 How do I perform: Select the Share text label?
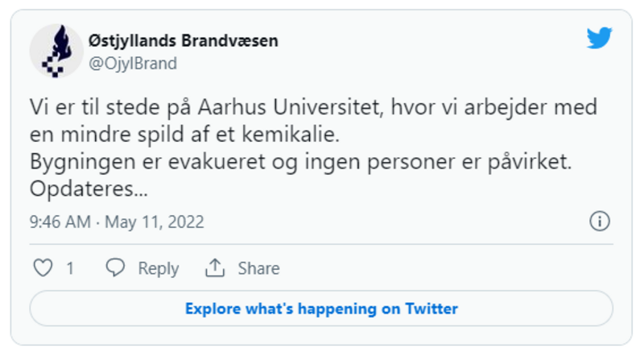258,268
